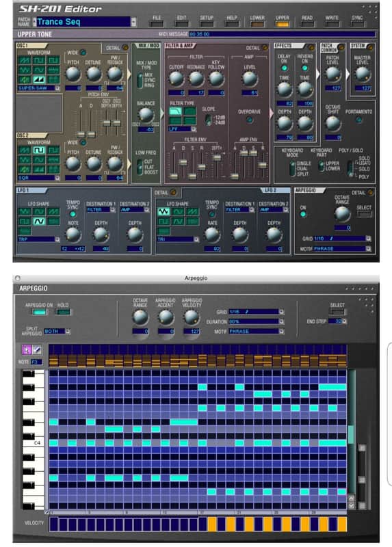
Task: Expand the patch name Trance Seq dropdown
Action: pos(133,22)
